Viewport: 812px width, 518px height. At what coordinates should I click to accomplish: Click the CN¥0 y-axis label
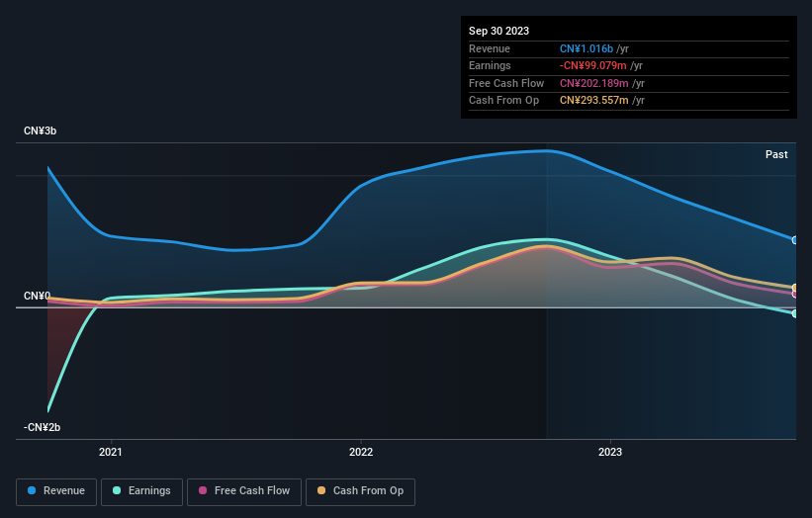click(37, 296)
